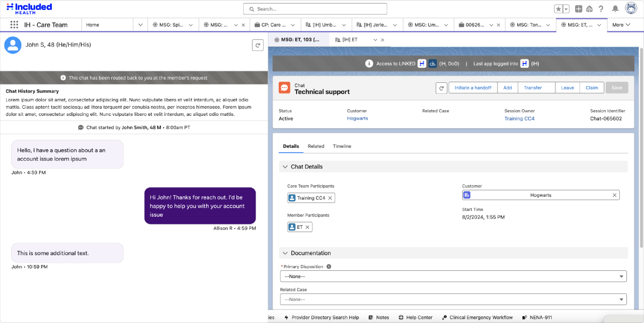The image size is (644, 323).
Task: Close the MSG tab after MSG: Spi...
Action: tap(243, 25)
